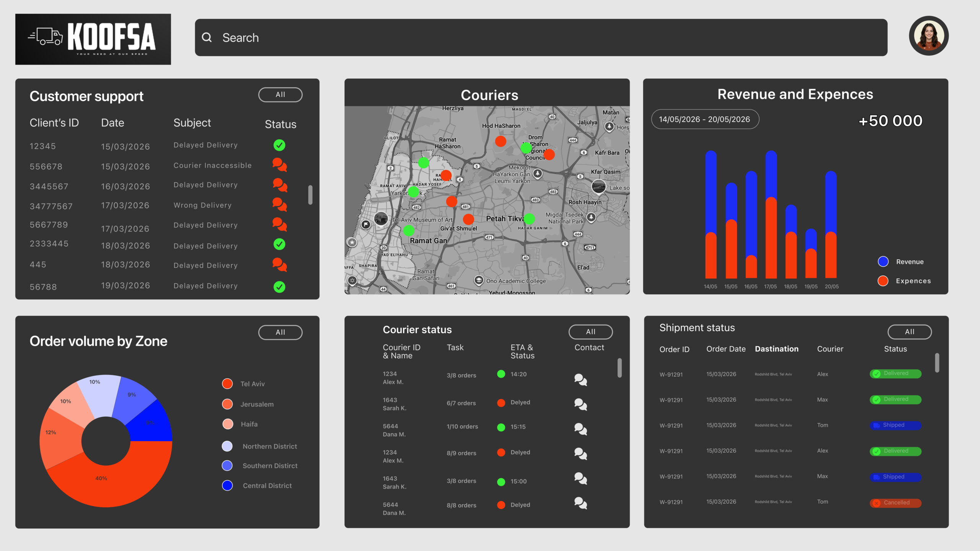980x551 pixels.
Task: Open the date range 14/05/2026 - 20/05/2026 selector
Action: 705,119
